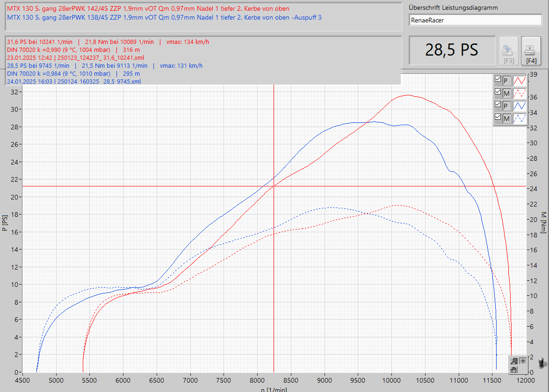Select the crosshair cursor tool
Image resolution: width=549 pixels, height=392 pixels.
click(523, 360)
